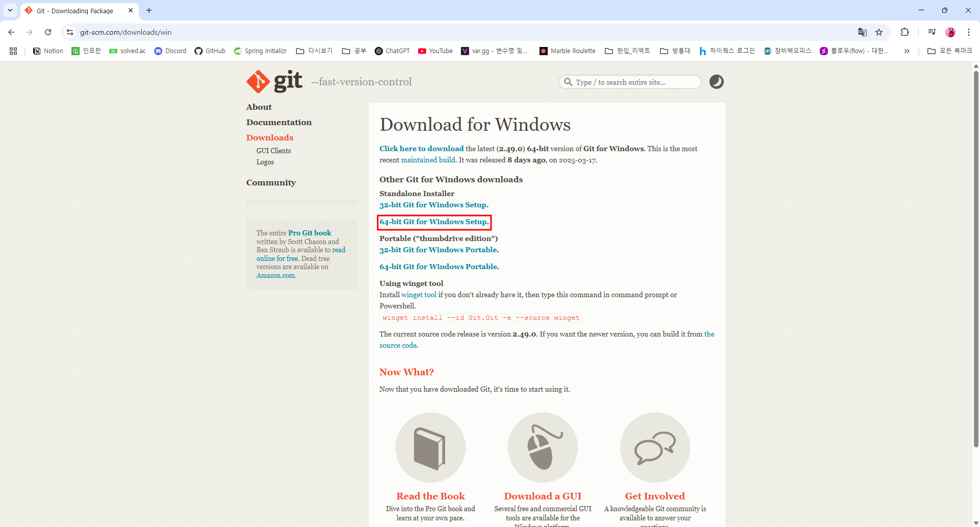Expand the 한입_리액트 bookmark folder
980x527 pixels.
point(627,51)
